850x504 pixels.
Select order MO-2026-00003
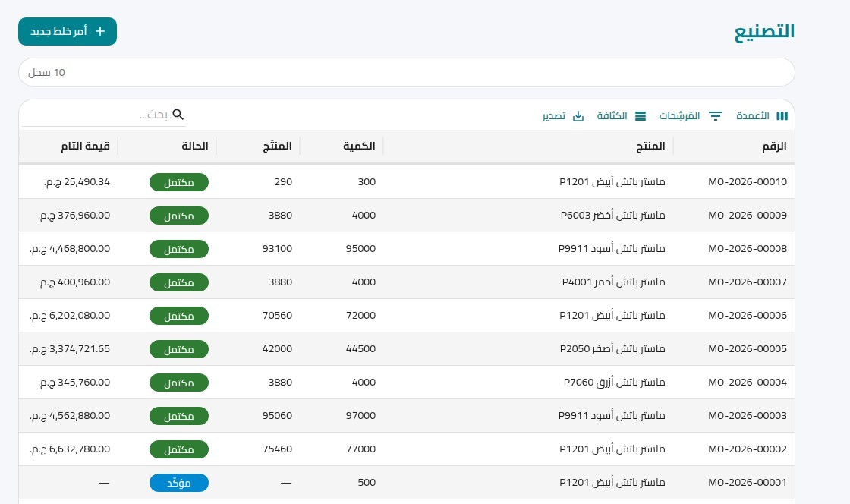[748, 416]
